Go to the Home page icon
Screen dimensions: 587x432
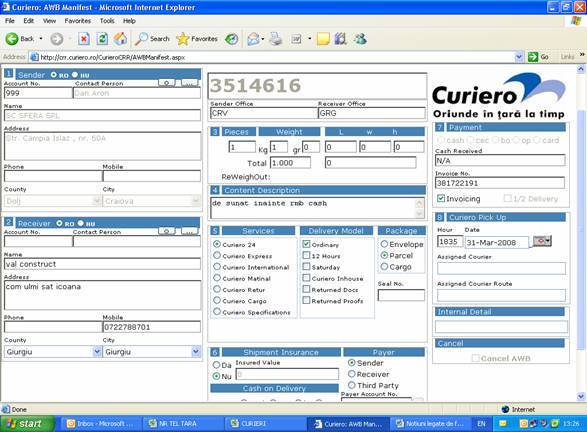point(120,39)
